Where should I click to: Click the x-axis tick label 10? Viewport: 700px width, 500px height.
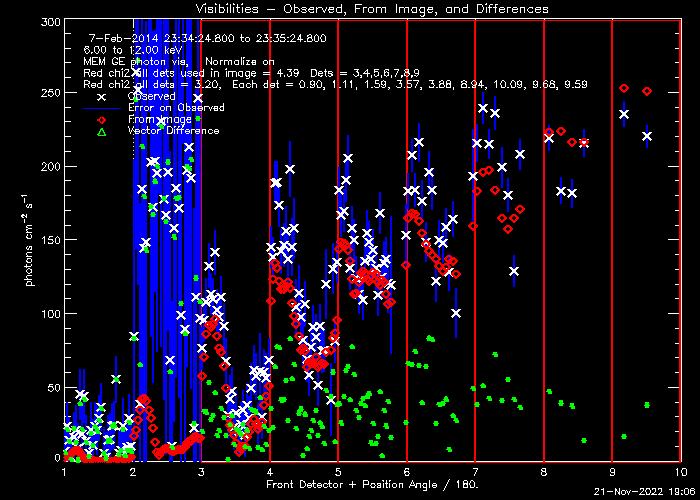(680, 472)
